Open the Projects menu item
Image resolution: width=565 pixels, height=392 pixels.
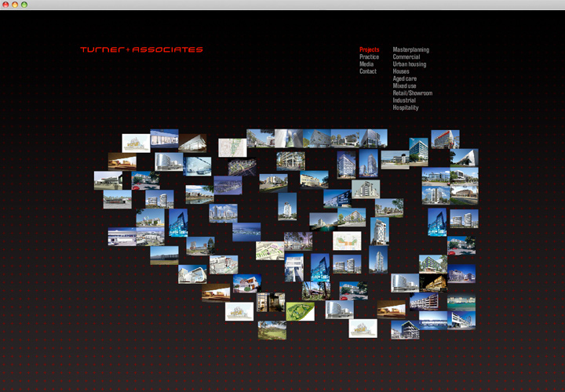tap(370, 49)
